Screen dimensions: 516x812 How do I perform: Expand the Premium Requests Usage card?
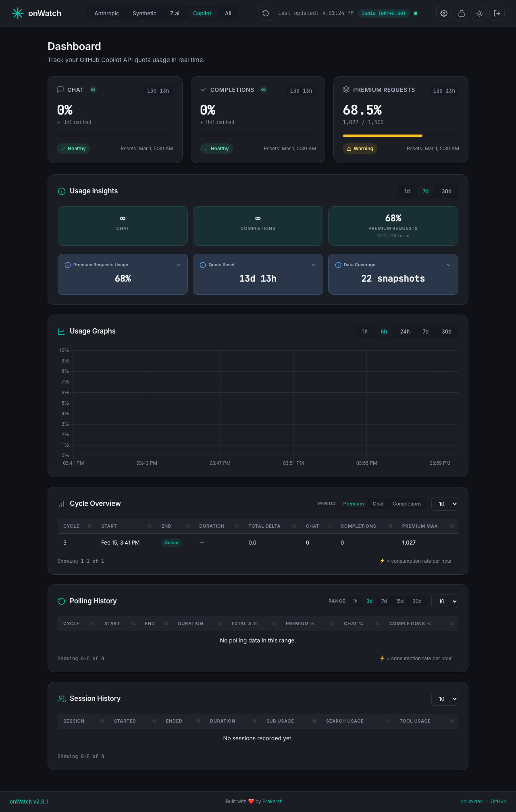pos(178,265)
